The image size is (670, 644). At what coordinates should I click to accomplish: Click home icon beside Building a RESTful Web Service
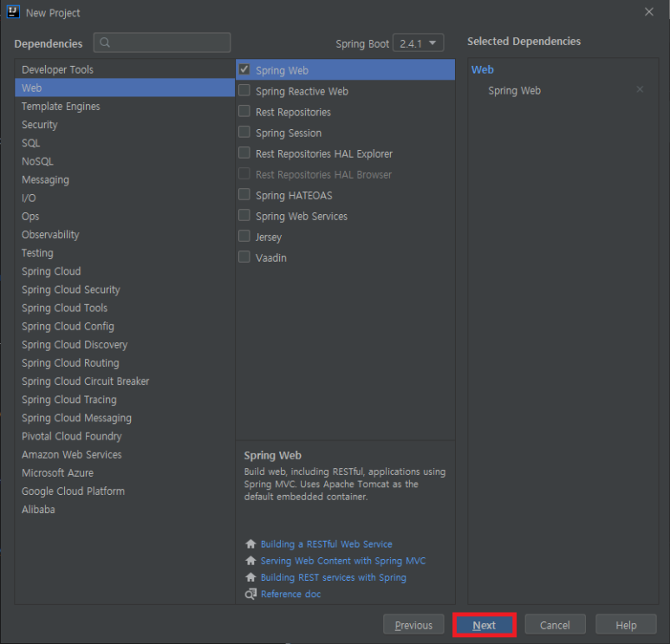250,544
